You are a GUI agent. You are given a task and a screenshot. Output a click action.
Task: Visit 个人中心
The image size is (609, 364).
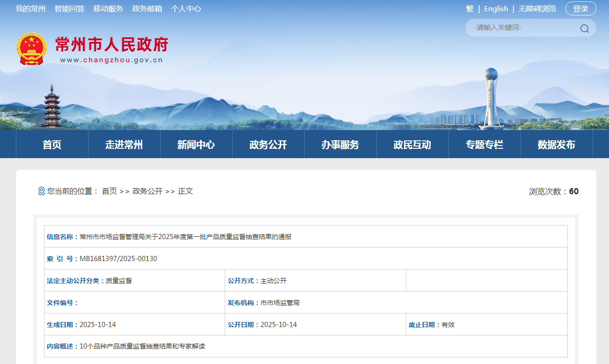click(x=186, y=8)
